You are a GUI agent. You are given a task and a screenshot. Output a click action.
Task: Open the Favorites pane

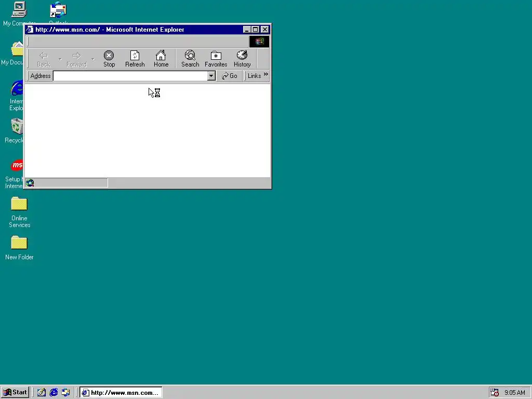216,59
